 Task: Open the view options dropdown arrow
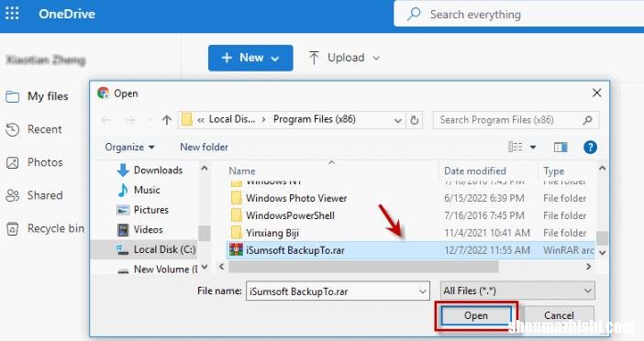533,148
